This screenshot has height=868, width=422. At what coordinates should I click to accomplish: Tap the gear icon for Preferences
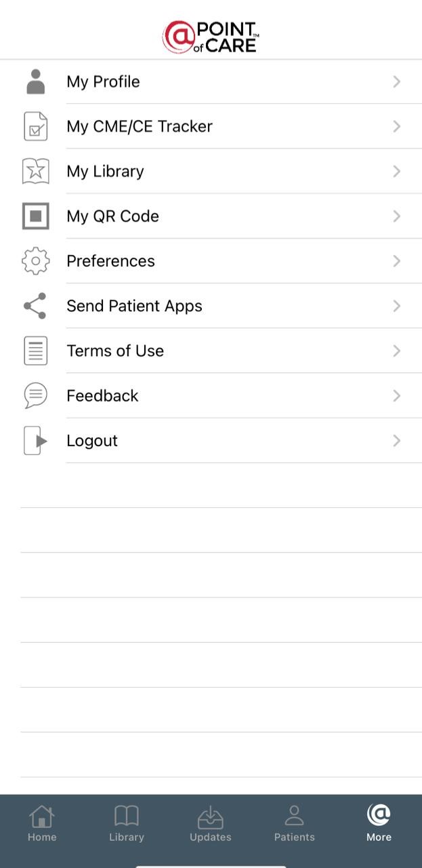click(36, 261)
